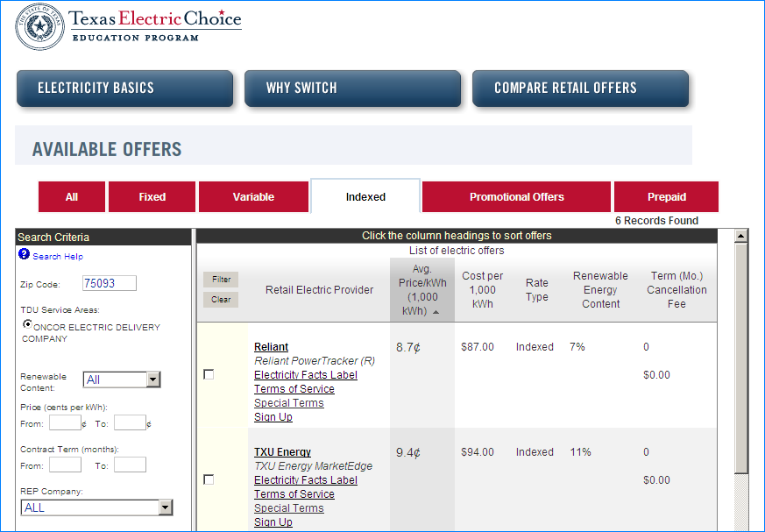Click the Clear button
The height and width of the screenshot is (532, 765).
pyautogui.click(x=221, y=300)
